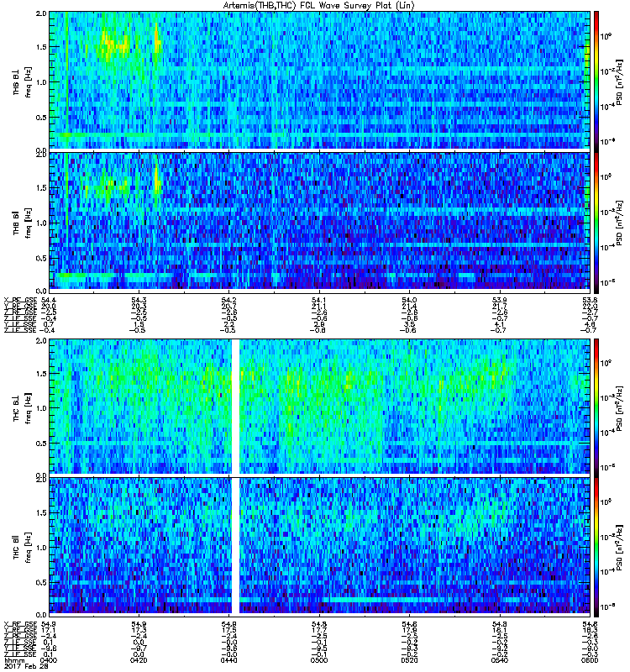
Task: Click the 0.5 frequency tick of the THC B-parallel panel
Action: point(41,582)
